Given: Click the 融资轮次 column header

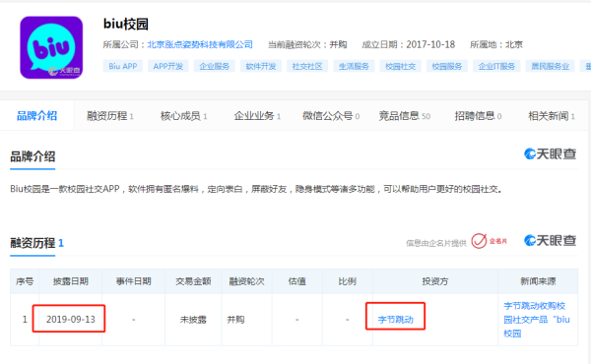Looking at the screenshot, I should [247, 281].
